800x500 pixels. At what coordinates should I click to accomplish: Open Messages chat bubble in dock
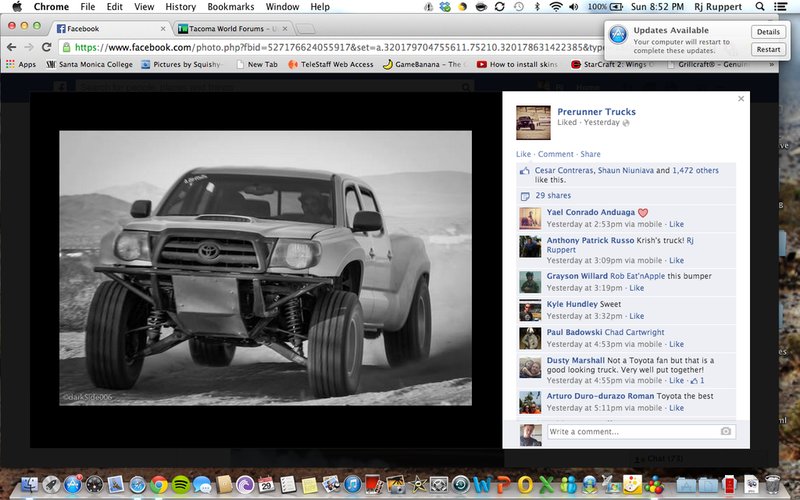(x=202, y=484)
